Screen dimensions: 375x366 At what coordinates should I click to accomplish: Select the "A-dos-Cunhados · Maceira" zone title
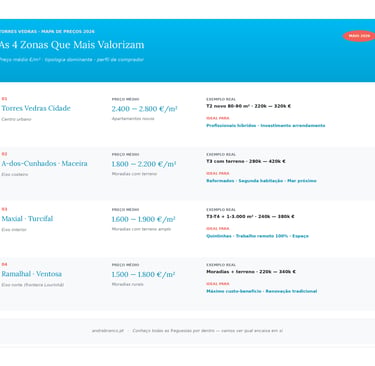coord(44,163)
